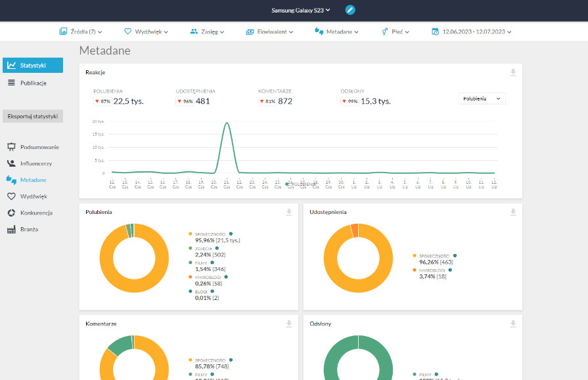
Task: Click Zdjęcia green swatch in Polubienia legend
Action: click(x=191, y=248)
